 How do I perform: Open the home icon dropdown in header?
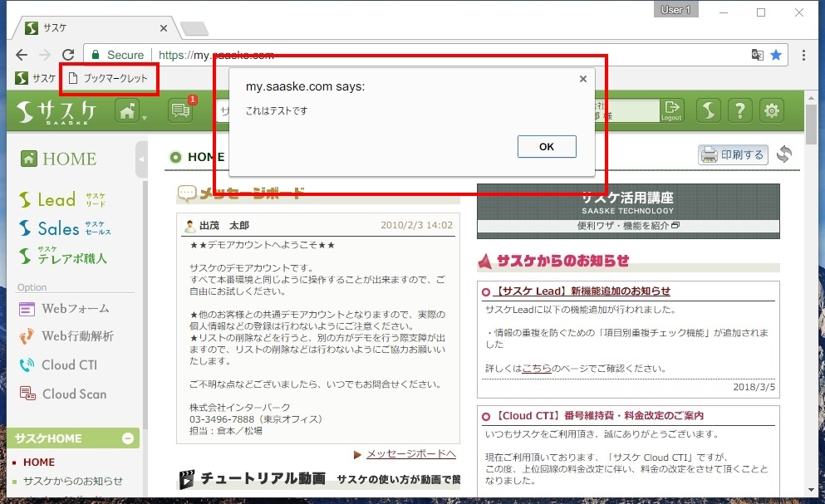[130, 110]
